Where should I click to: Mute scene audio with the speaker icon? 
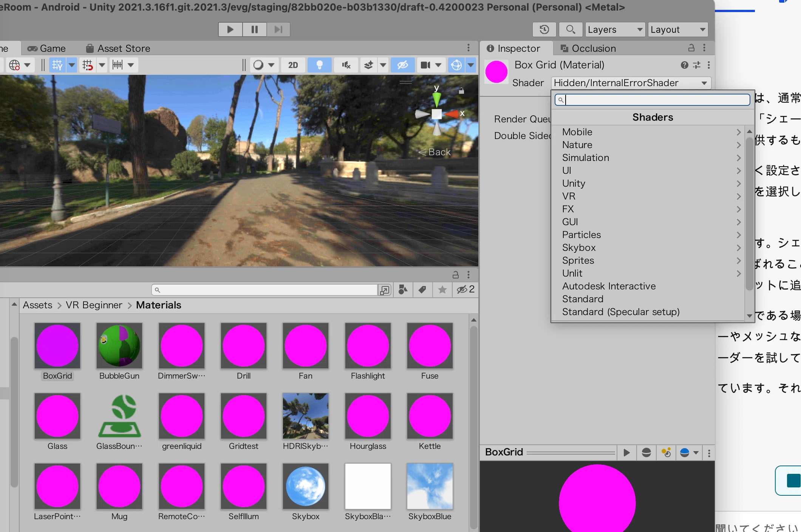click(346, 65)
